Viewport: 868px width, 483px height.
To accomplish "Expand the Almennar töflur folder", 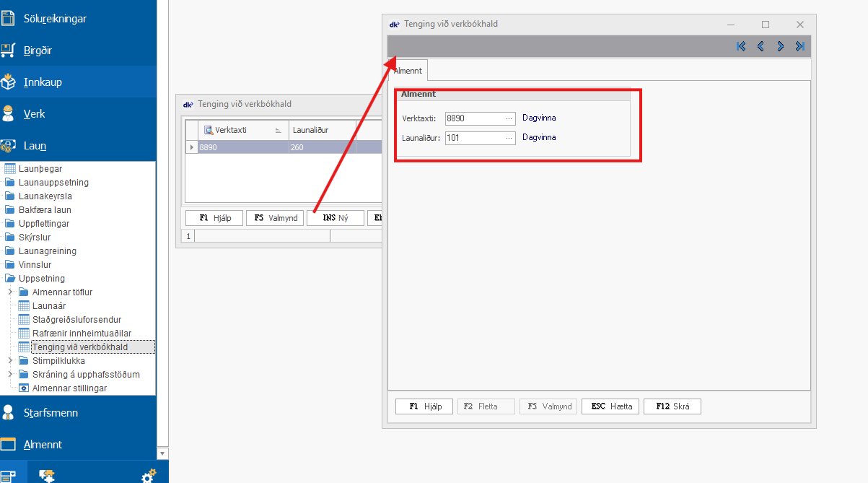I will click(10, 292).
